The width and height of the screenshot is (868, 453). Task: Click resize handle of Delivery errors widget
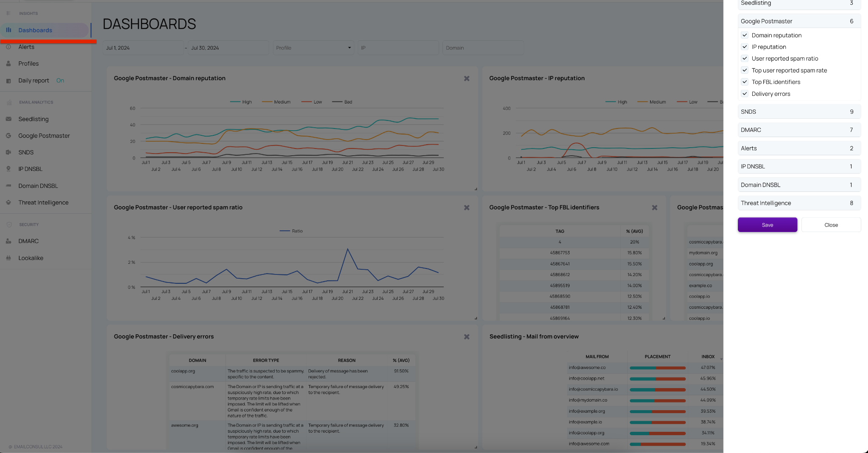pyautogui.click(x=476, y=447)
